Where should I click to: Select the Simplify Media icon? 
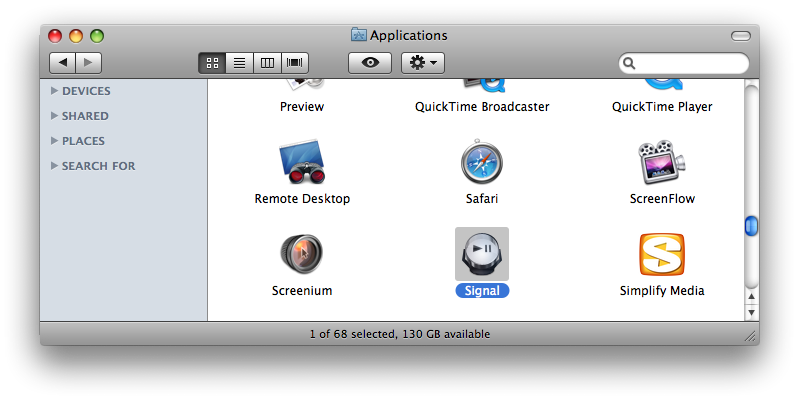[x=661, y=254]
